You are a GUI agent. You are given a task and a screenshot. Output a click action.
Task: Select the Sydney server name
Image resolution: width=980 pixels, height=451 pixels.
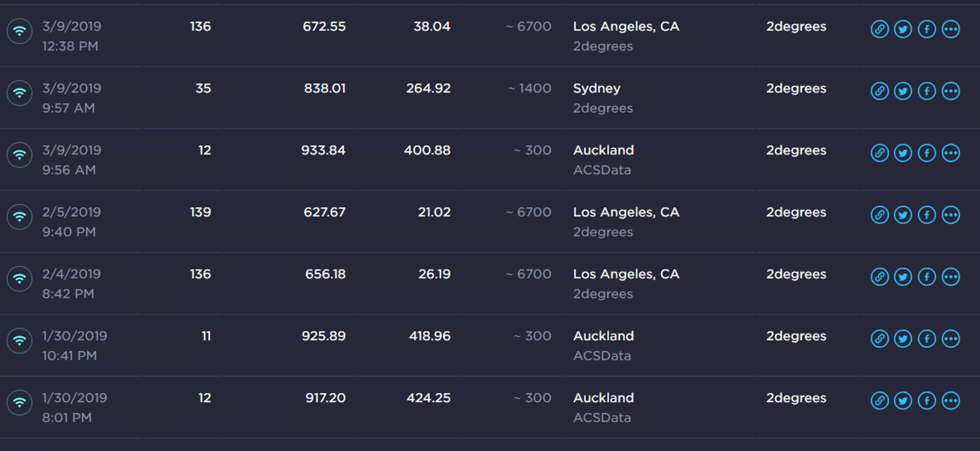(596, 88)
